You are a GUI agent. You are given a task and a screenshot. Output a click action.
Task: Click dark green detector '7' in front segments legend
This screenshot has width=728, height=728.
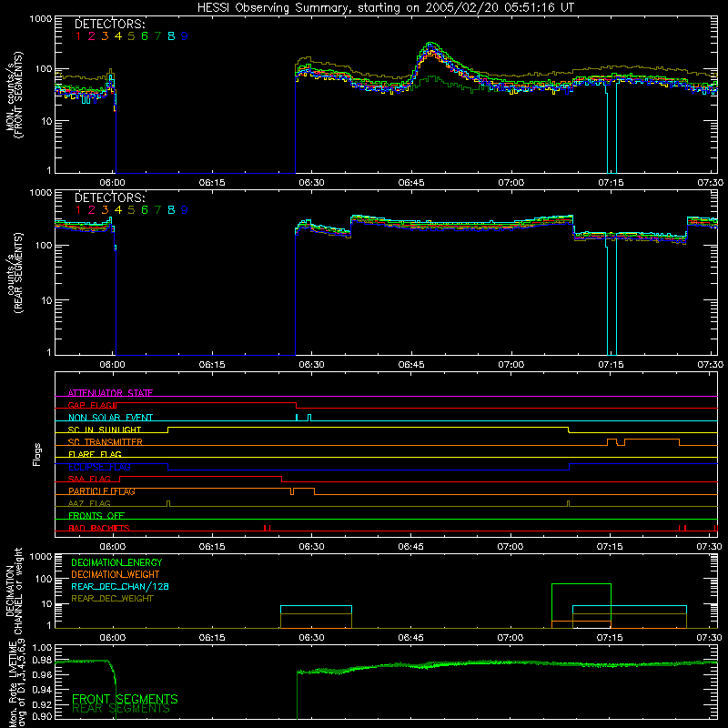click(157, 36)
